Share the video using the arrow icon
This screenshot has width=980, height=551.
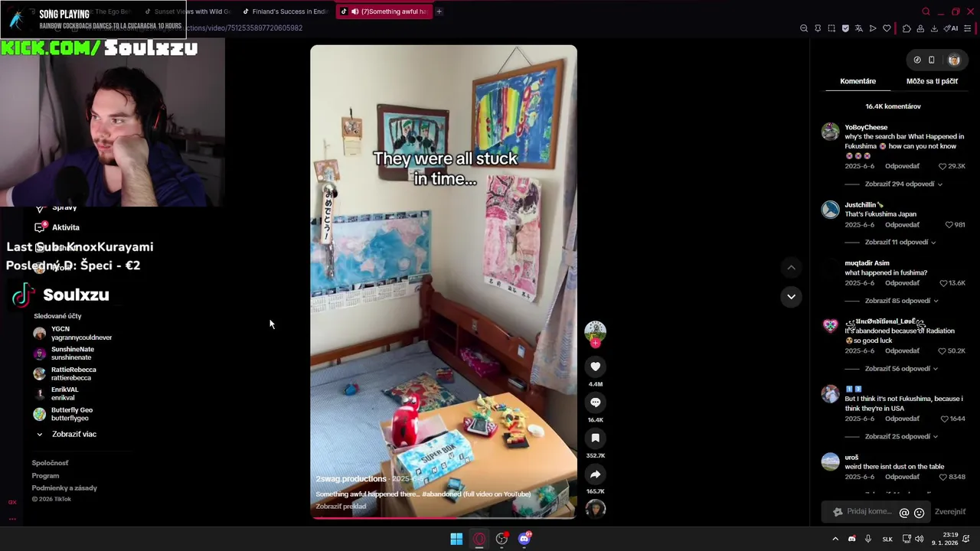pos(595,474)
